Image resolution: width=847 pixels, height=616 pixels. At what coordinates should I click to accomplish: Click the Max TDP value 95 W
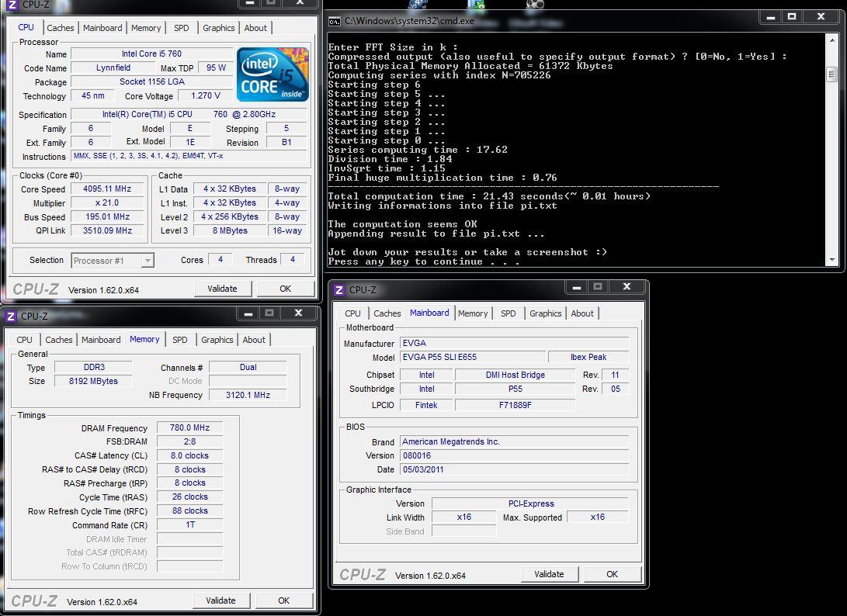(216, 68)
